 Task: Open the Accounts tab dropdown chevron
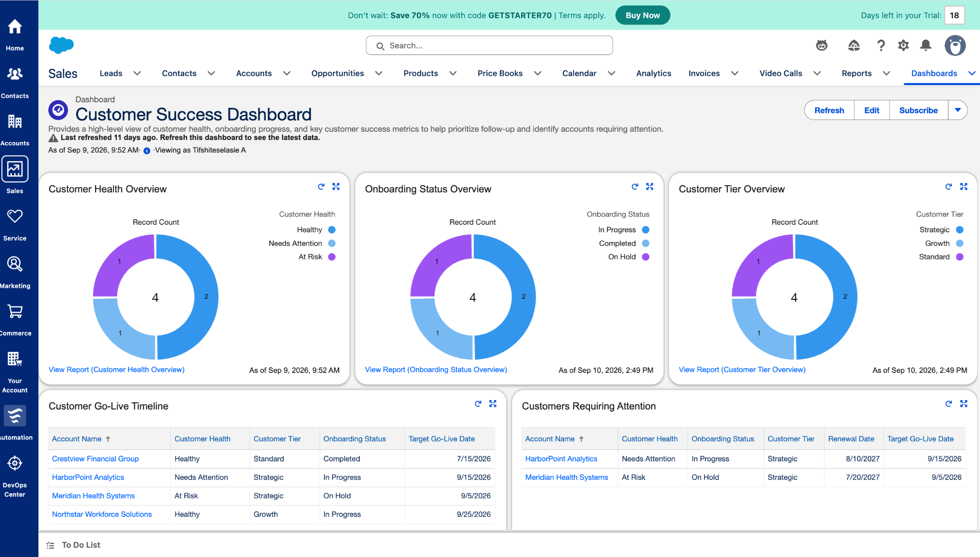coord(287,73)
